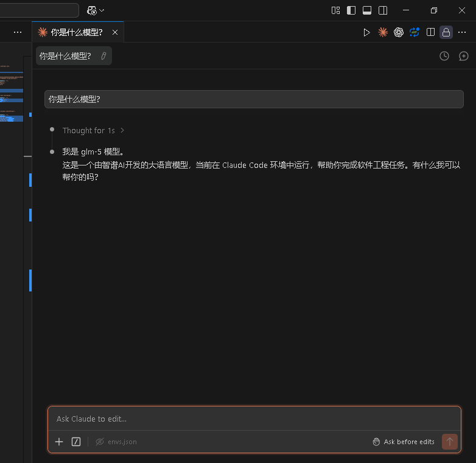
Task: Change the 'Ask before edits' permission mode
Action: coord(404,442)
